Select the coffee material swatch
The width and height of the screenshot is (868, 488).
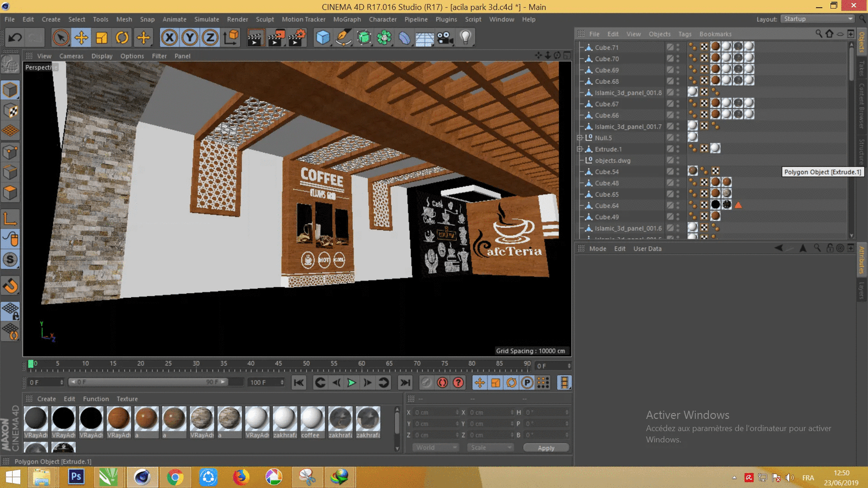pos(312,419)
